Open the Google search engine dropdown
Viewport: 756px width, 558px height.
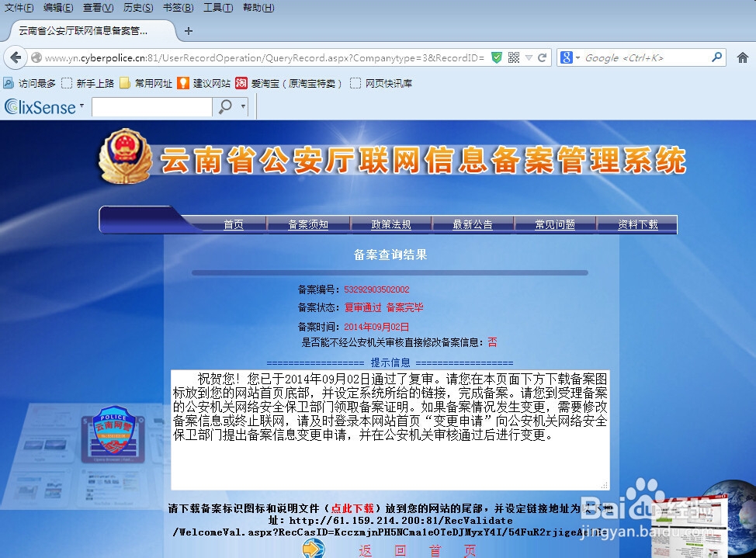[577, 57]
